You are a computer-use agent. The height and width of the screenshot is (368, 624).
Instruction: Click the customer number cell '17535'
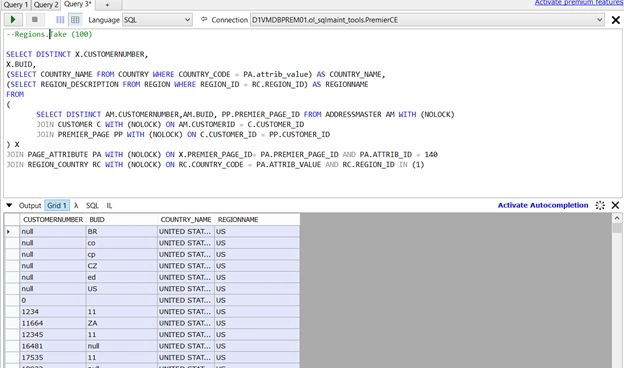[x=53, y=358]
